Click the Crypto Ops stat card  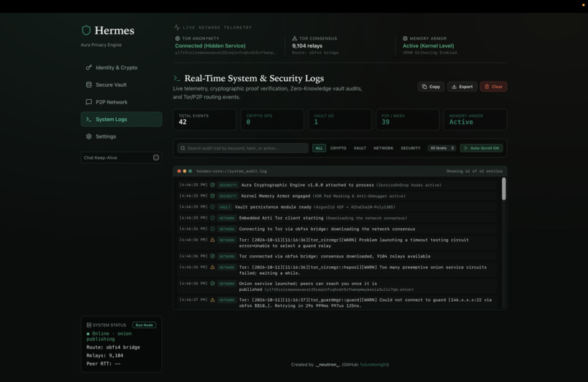[x=272, y=120]
